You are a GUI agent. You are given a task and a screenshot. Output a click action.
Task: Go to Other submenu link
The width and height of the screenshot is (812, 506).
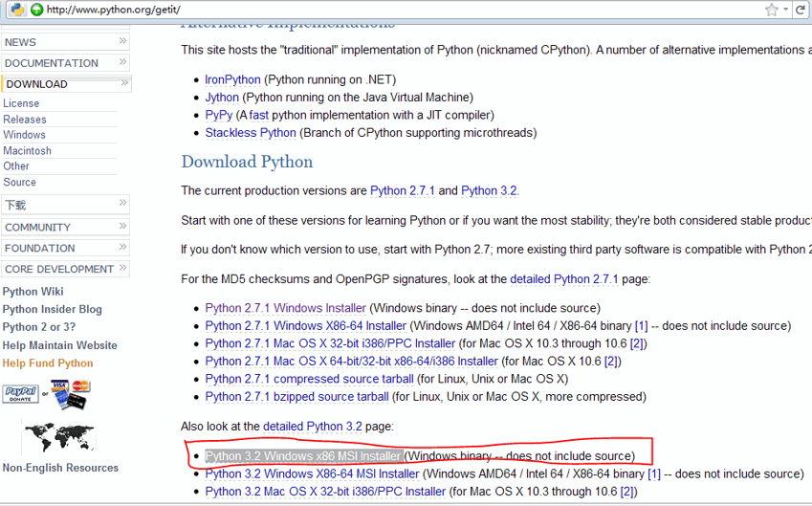point(16,166)
